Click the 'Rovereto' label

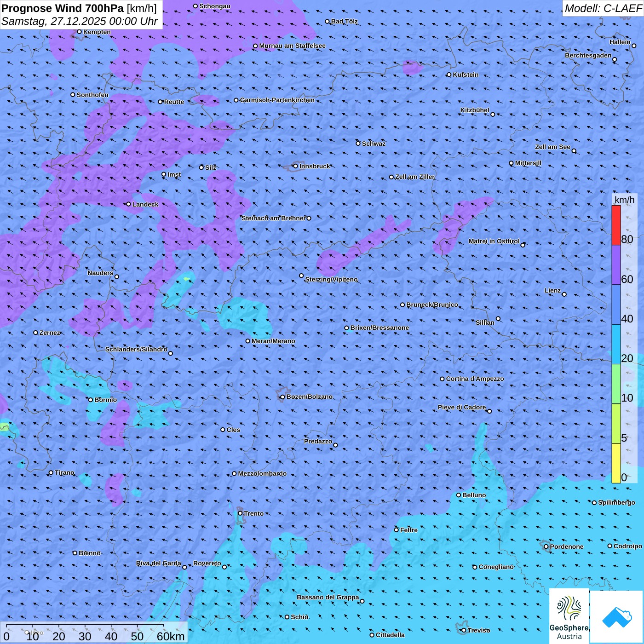(207, 563)
